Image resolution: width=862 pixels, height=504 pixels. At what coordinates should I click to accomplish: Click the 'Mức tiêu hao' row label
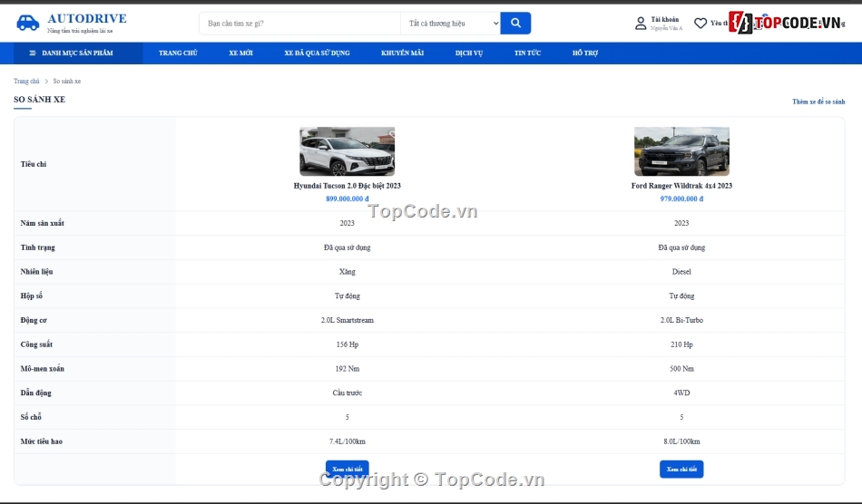41,441
